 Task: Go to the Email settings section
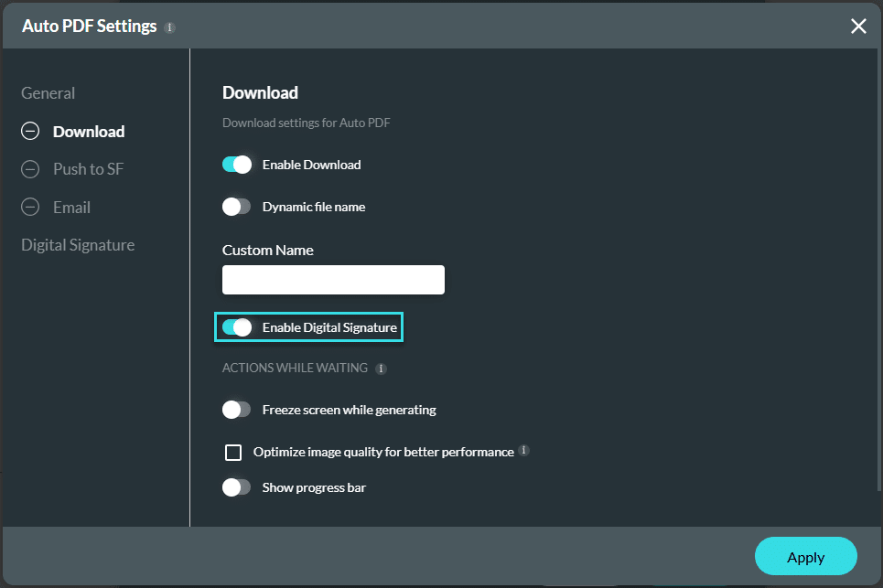coord(71,208)
